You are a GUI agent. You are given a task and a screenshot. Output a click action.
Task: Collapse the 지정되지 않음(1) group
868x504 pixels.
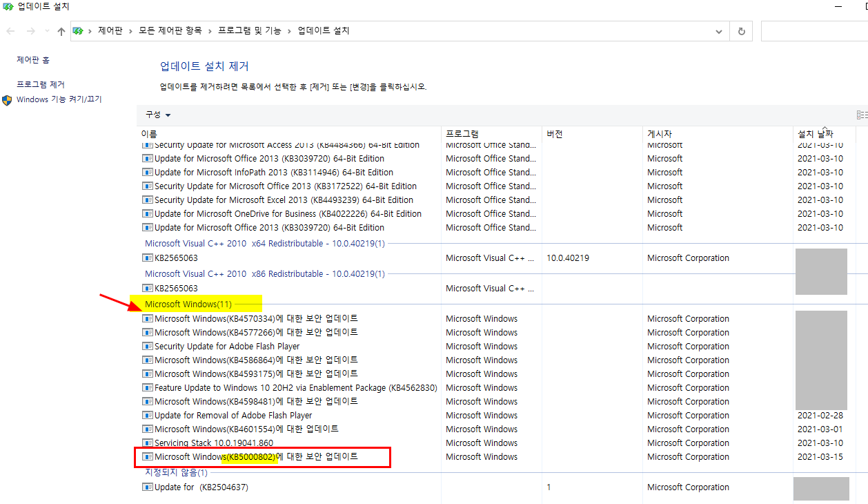tap(176, 473)
